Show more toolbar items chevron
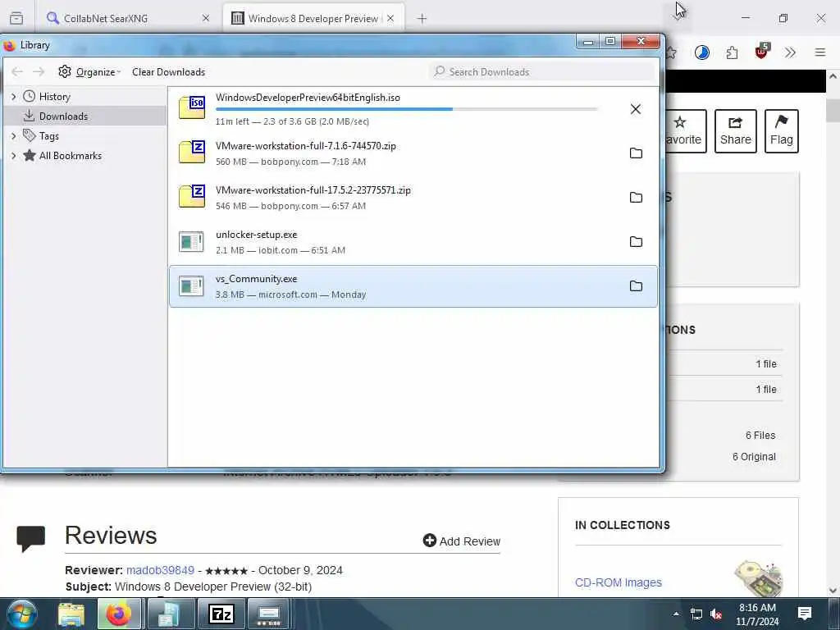 790,52
